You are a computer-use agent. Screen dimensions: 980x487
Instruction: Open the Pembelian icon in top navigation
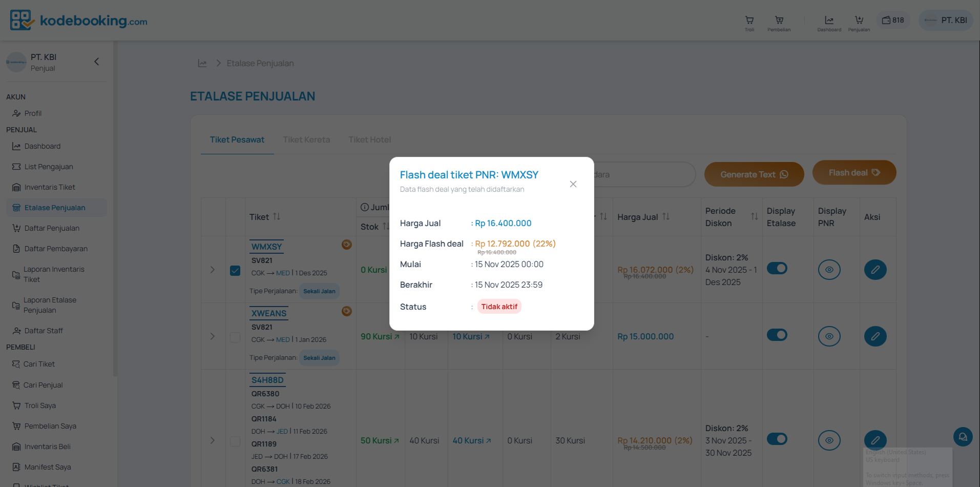[x=779, y=21]
